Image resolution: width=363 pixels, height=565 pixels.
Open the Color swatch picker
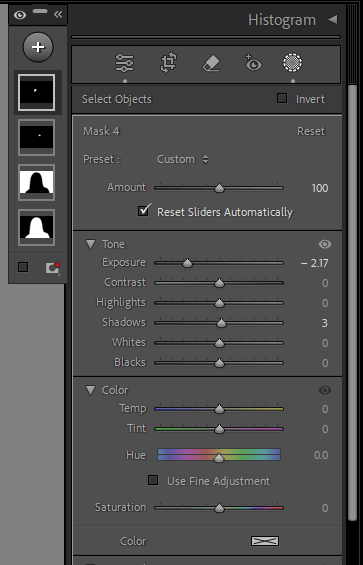[x=265, y=541]
